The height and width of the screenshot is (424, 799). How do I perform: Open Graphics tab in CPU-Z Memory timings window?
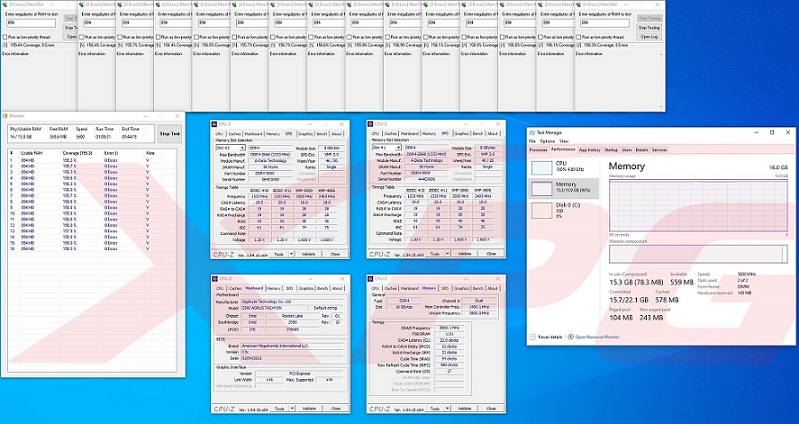[x=461, y=288]
